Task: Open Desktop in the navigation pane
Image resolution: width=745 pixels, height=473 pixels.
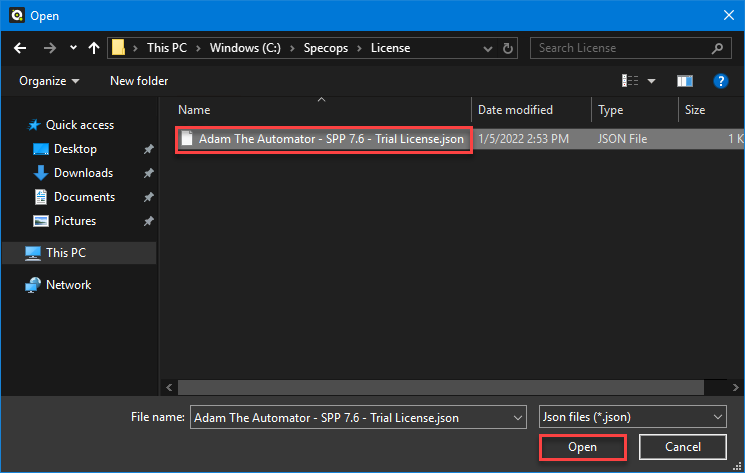Action: (75, 149)
